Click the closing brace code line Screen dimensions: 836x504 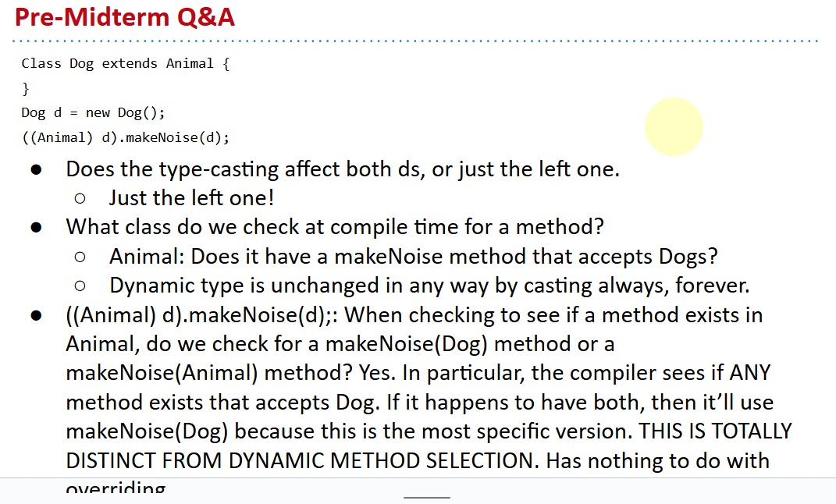tap(25, 88)
